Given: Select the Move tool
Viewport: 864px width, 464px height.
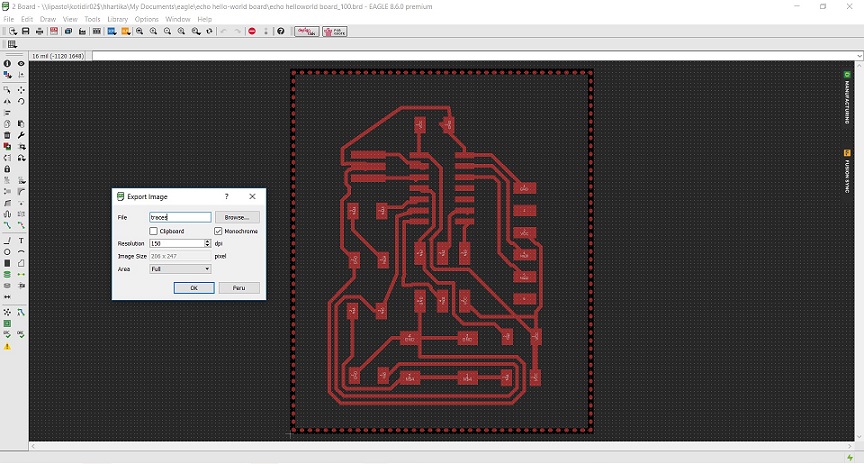Looking at the screenshot, I should (x=21, y=89).
